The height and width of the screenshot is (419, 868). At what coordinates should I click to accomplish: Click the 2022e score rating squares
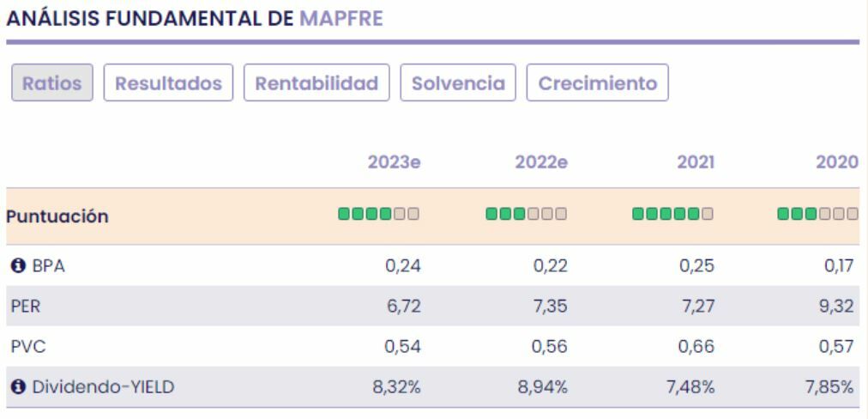click(526, 214)
